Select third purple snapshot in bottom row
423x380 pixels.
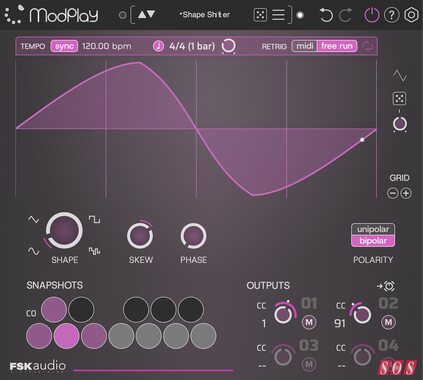[x=94, y=336]
